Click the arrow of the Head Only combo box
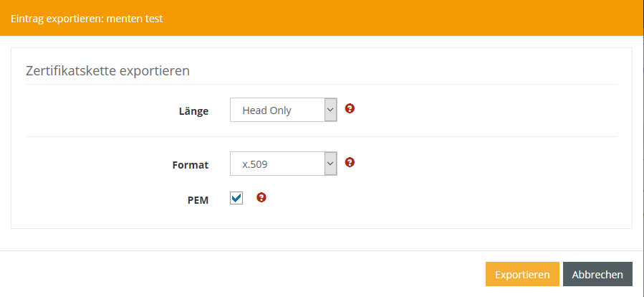This screenshot has height=297, width=644. pos(330,110)
